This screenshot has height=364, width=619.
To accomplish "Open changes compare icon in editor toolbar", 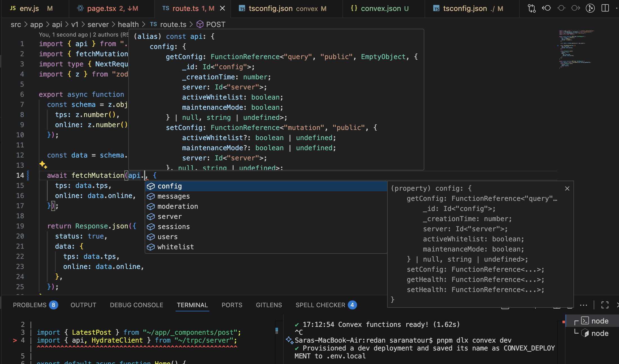I will [531, 8].
